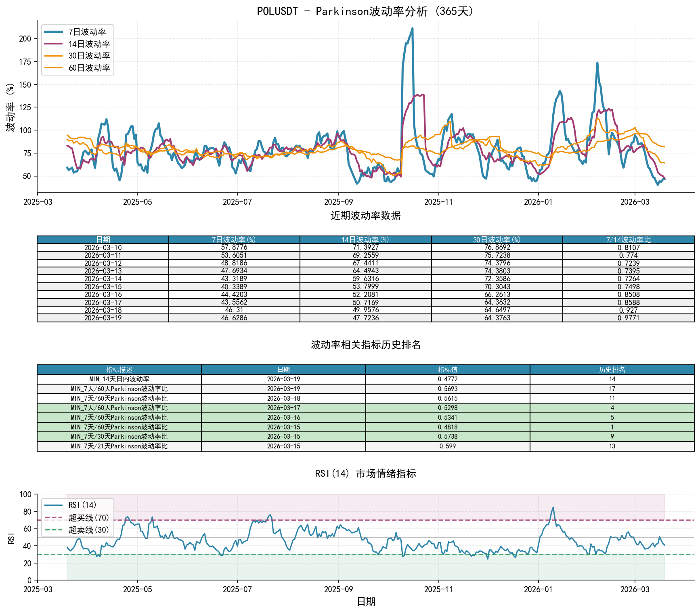Screen dimensions: 700x612
Task: Click the RSI(14) legend entry
Action: (82, 505)
